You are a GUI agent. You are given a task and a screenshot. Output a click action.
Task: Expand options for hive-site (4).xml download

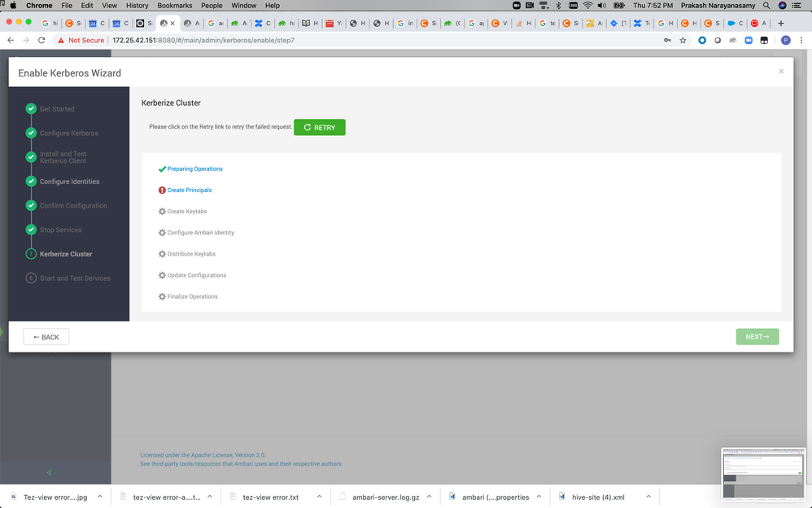pyautogui.click(x=648, y=497)
